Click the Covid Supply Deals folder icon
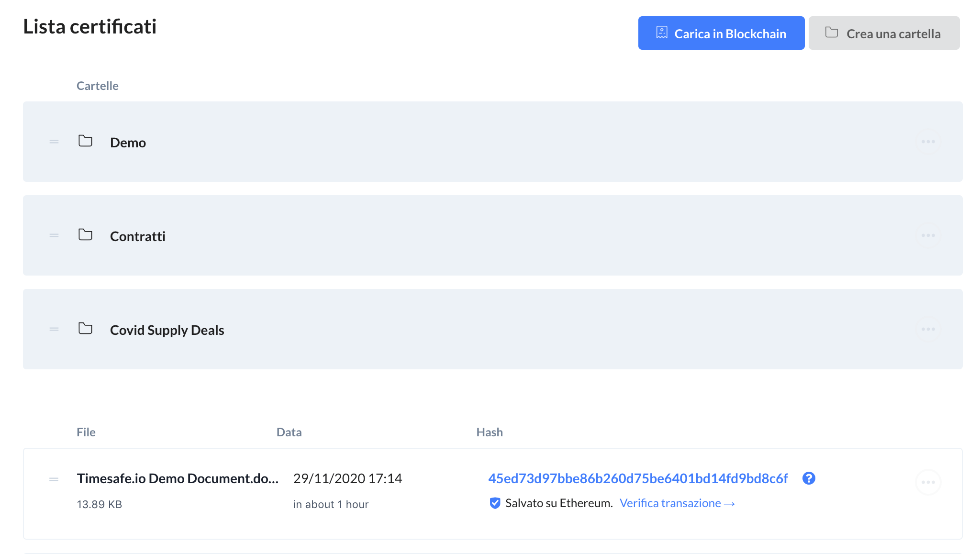Viewport: 980px width, 554px height. click(x=85, y=329)
